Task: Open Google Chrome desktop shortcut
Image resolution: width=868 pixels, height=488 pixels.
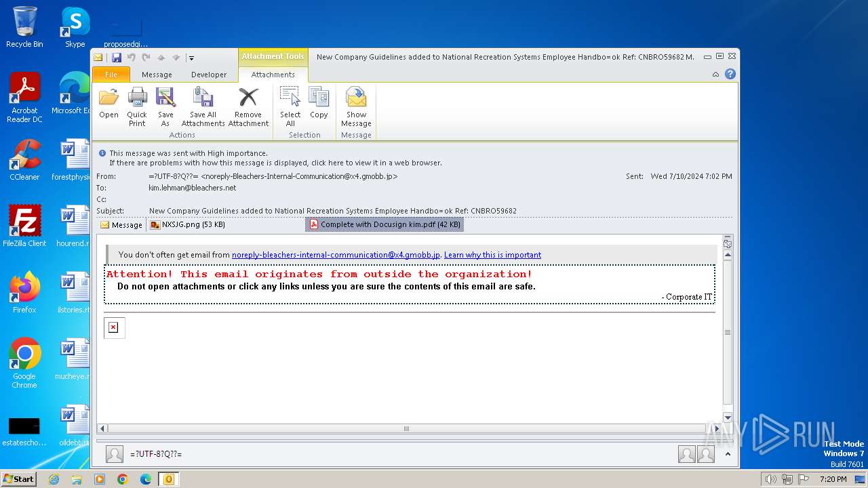Action: coord(24,363)
